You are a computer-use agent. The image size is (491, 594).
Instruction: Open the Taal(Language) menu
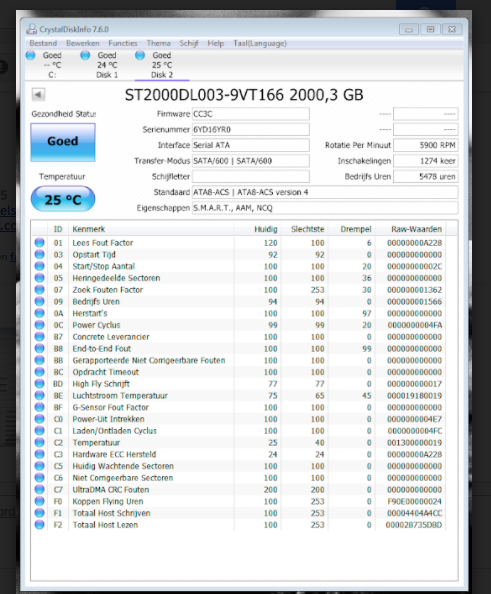260,43
